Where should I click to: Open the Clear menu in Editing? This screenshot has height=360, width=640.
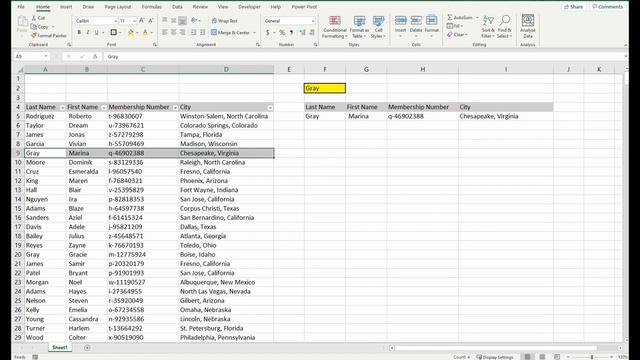tap(457, 34)
